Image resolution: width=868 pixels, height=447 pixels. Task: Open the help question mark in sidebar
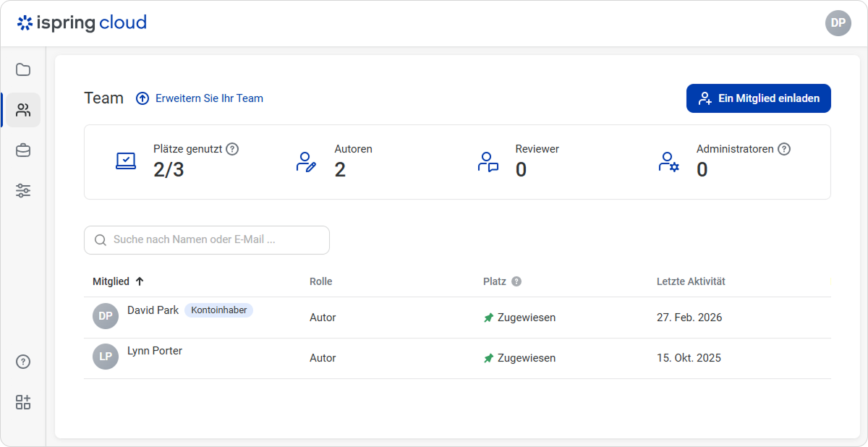pyautogui.click(x=23, y=362)
